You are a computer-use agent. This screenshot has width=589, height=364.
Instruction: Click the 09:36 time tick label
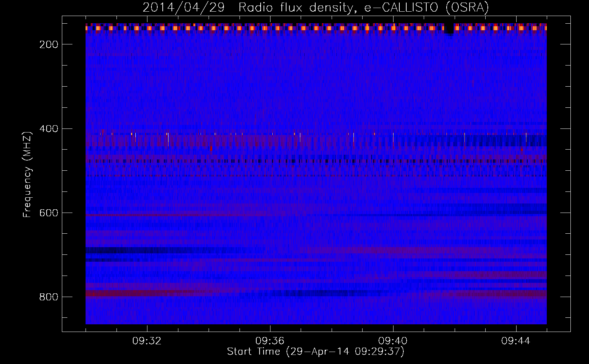pos(270,341)
